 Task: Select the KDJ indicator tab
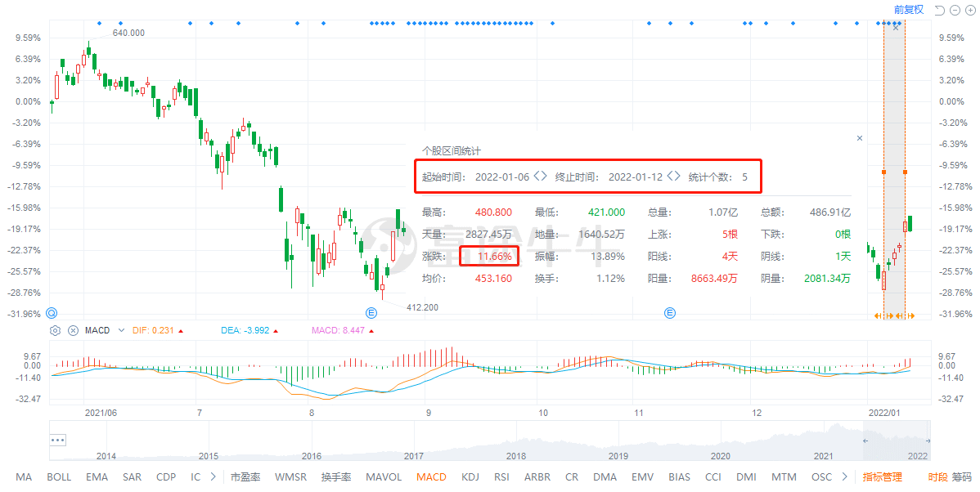(470, 476)
